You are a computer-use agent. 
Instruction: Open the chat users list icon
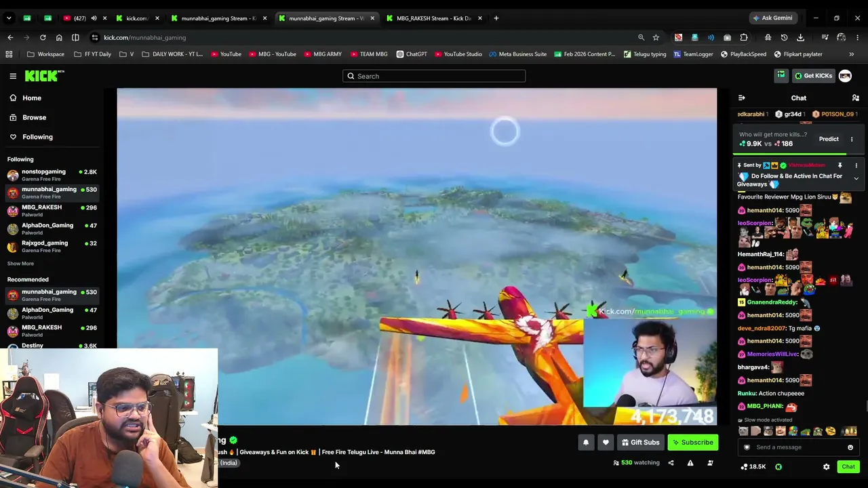pyautogui.click(x=856, y=98)
